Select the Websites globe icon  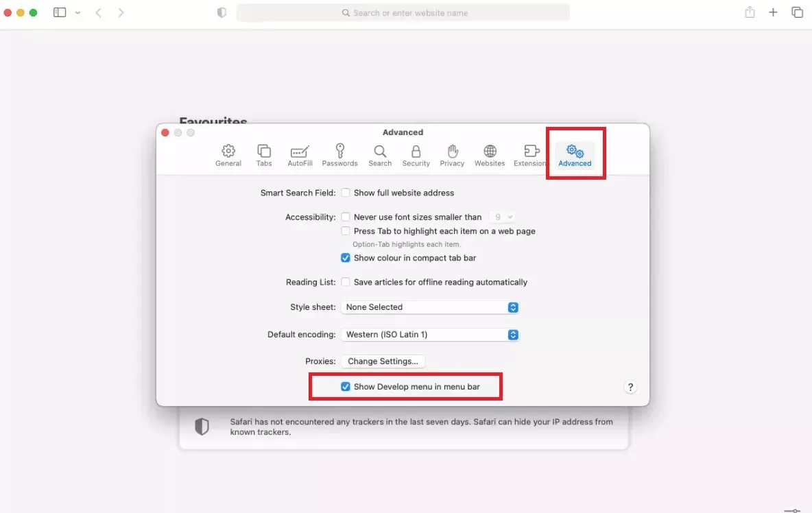point(490,155)
